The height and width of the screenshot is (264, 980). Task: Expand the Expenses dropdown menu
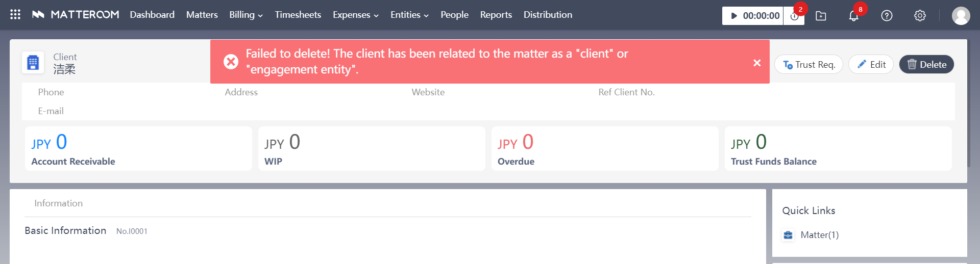pyautogui.click(x=355, y=15)
